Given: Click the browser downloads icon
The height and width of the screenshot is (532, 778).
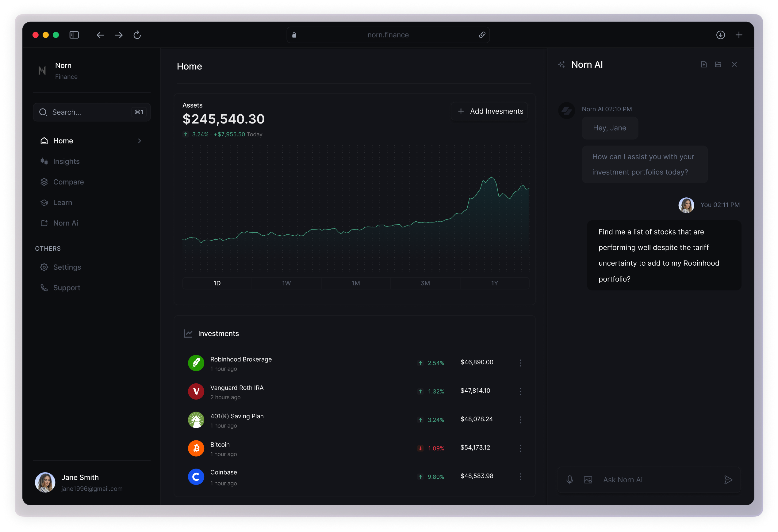Looking at the screenshot, I should pos(720,35).
